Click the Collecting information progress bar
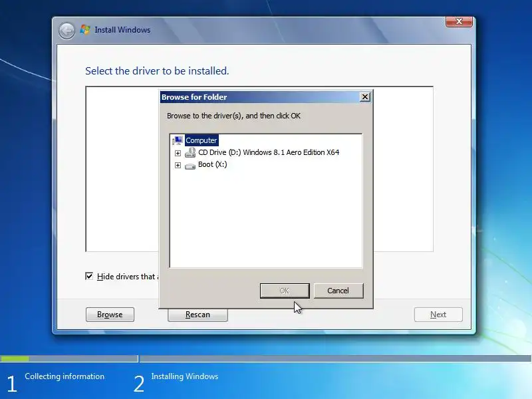This screenshot has height=399, width=532. 69,358
